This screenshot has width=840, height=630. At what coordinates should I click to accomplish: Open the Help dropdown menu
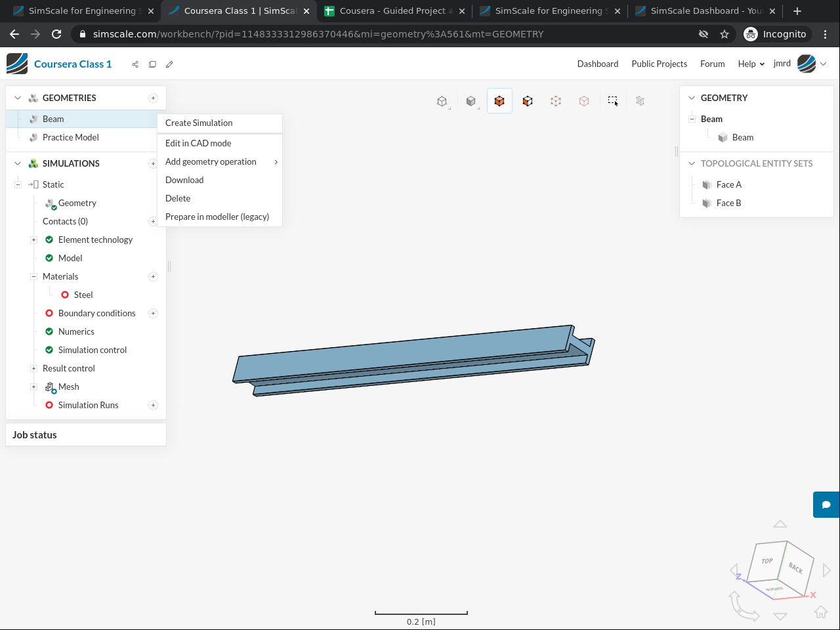[751, 64]
